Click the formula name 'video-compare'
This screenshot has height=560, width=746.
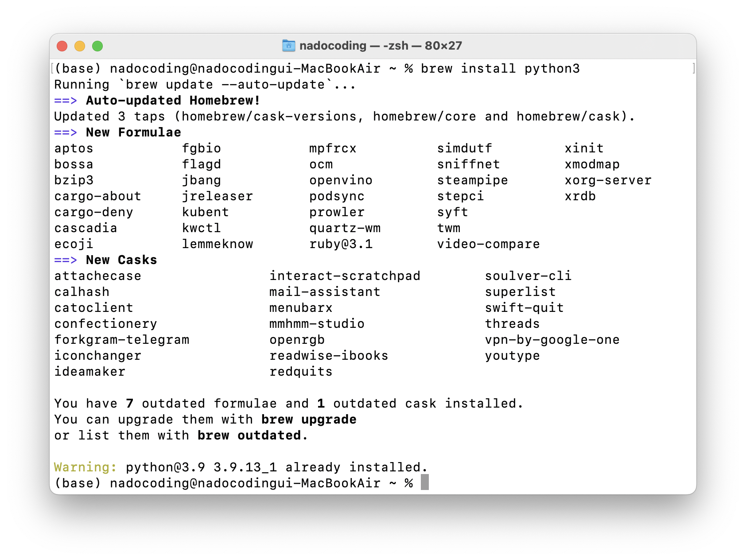coord(488,244)
